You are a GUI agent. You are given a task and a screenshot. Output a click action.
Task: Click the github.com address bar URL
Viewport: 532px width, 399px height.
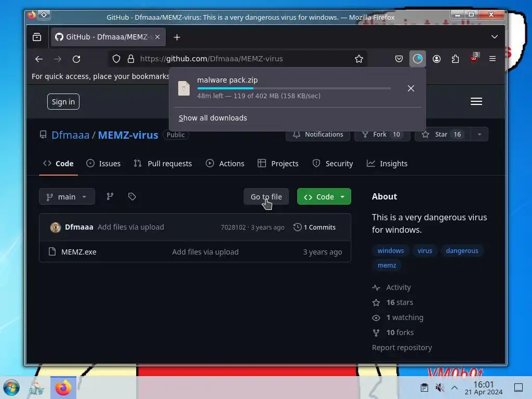coord(211,59)
